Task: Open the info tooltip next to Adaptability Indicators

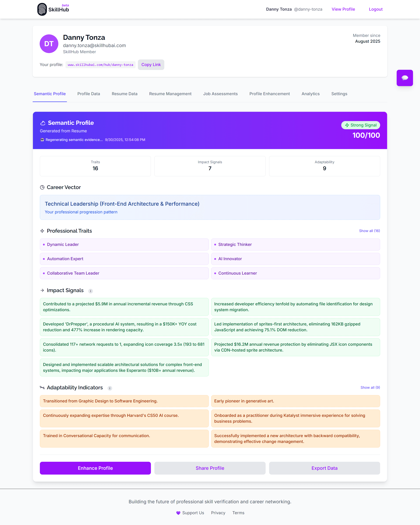Action: click(110, 388)
